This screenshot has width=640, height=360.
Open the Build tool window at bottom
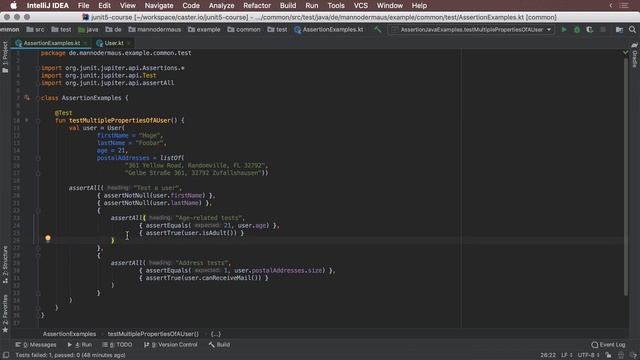[220, 345]
